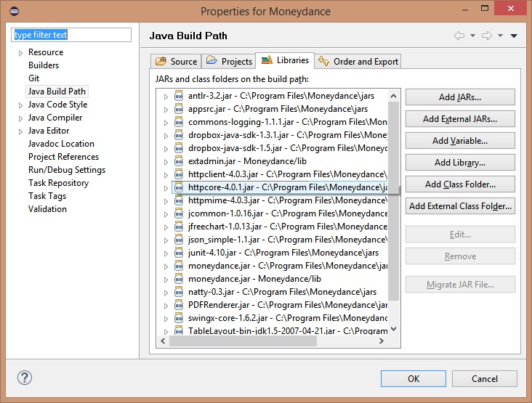The height and width of the screenshot is (403, 532).
Task: Click the vertical scrollbar thumb in JAR list
Action: [394, 200]
